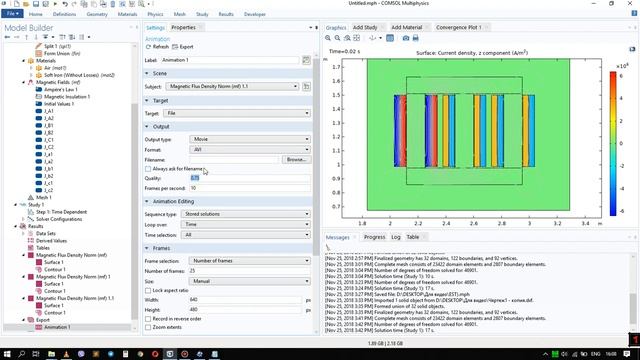Open the Sequence type dropdown

(x=246, y=214)
